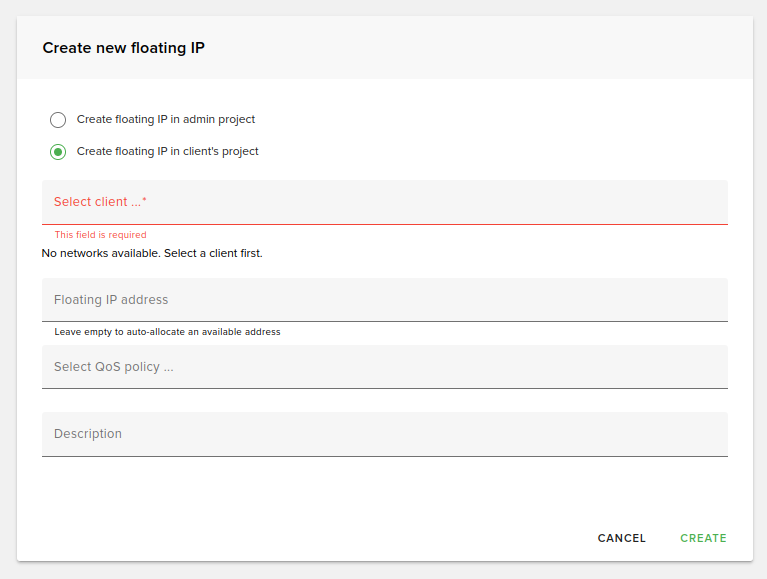Choose the client's project radio option
Viewport: 767px width, 579px height.
[58, 152]
